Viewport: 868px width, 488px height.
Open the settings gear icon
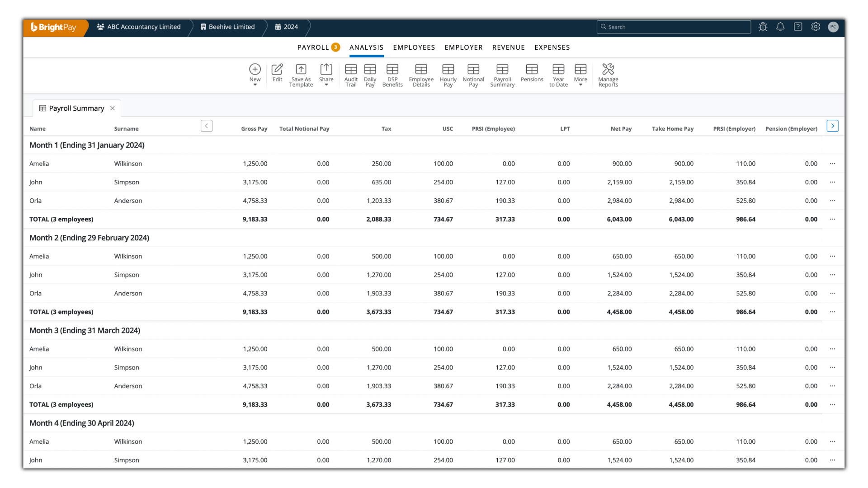pos(816,27)
